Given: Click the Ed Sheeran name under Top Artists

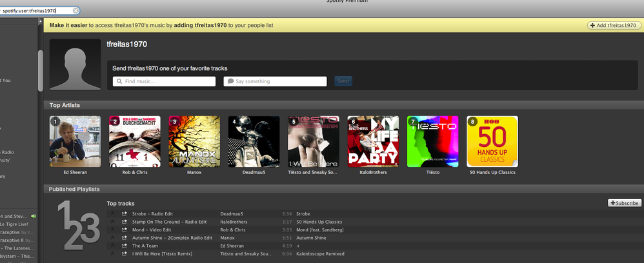Looking at the screenshot, I should click(75, 172).
